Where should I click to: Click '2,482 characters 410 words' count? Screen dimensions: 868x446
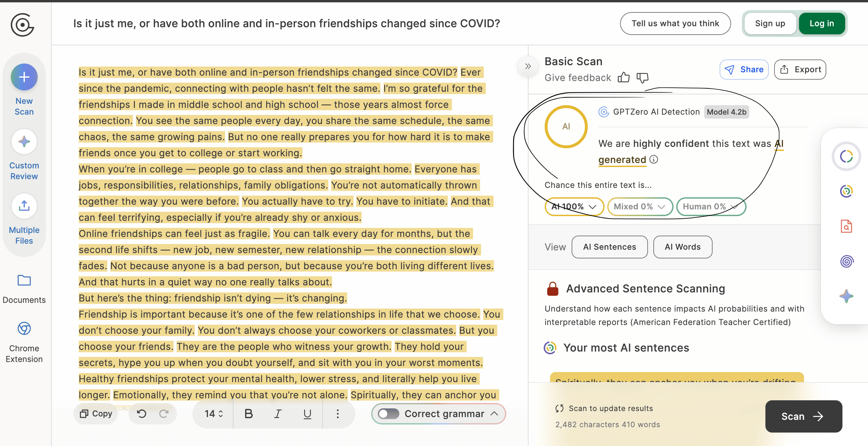coord(607,424)
